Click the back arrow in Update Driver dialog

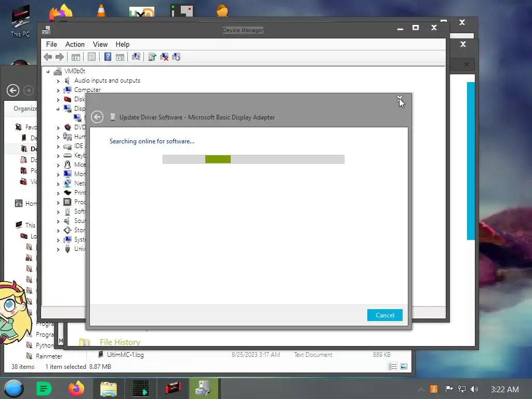(x=97, y=117)
